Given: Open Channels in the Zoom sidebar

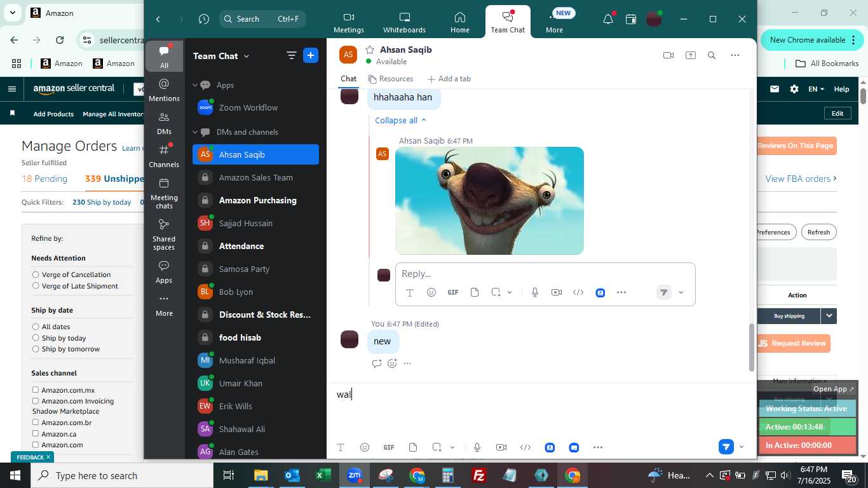Looking at the screenshot, I should coord(164,156).
